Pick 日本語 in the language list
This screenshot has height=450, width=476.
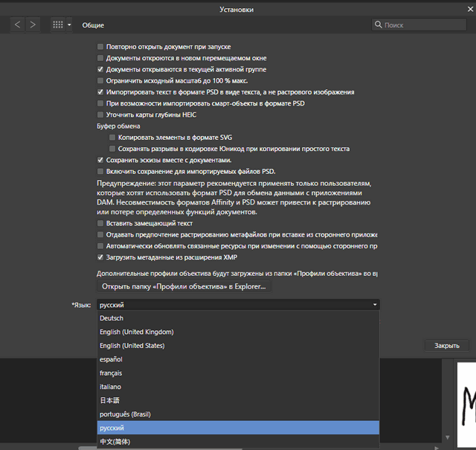point(112,401)
